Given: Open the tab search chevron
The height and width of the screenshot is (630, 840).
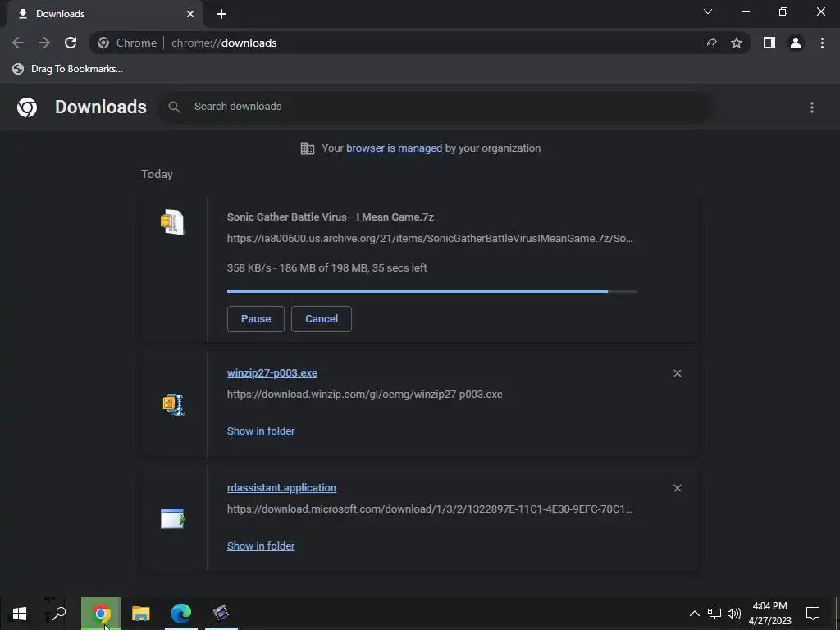Looking at the screenshot, I should (708, 11).
